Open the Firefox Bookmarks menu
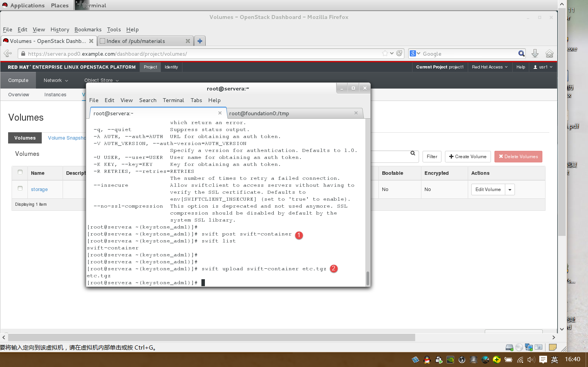Screen dimensions: 588x367 (88, 29)
